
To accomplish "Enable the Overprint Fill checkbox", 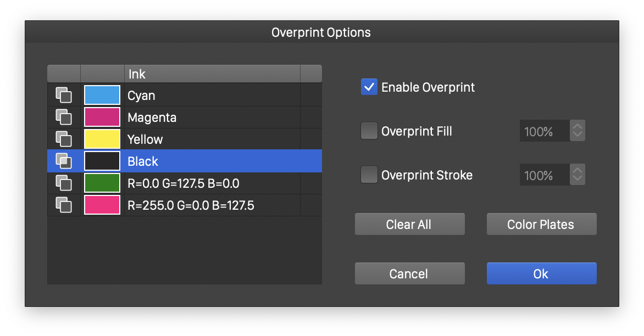I will 369,131.
